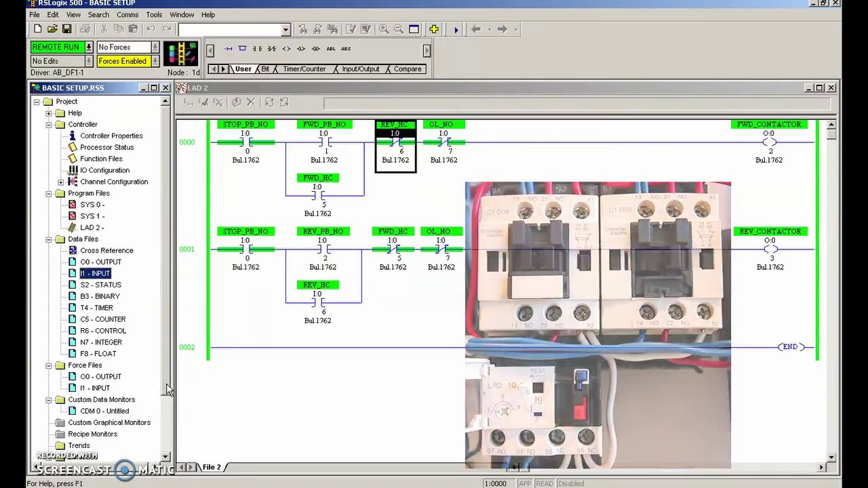The height and width of the screenshot is (488, 868).
Task: Open the No Forces dropdown
Action: coord(155,47)
